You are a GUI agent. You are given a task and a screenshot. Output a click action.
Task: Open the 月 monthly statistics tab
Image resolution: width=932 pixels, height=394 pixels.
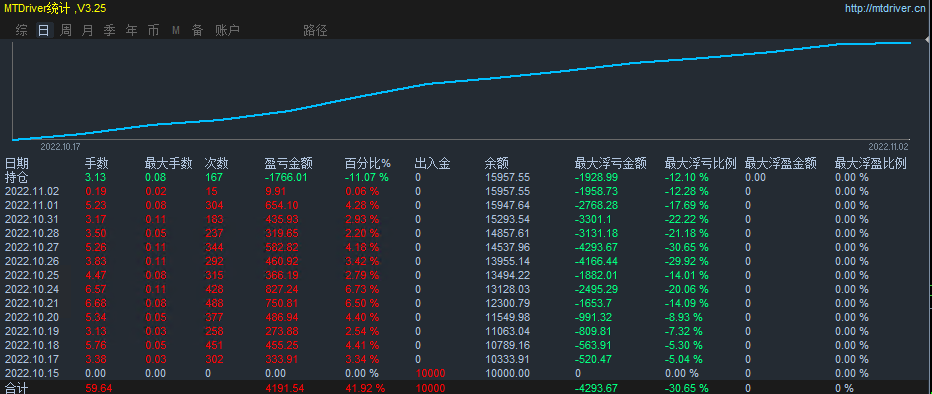[87, 30]
